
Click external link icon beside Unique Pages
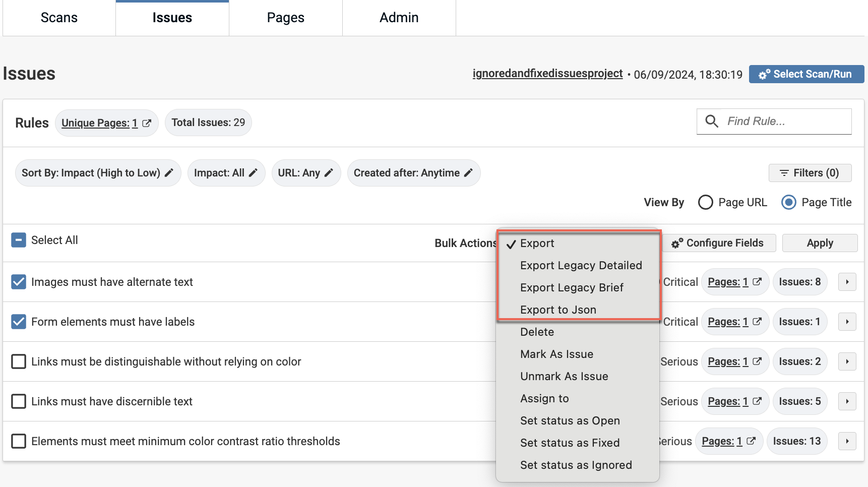pyautogui.click(x=147, y=123)
